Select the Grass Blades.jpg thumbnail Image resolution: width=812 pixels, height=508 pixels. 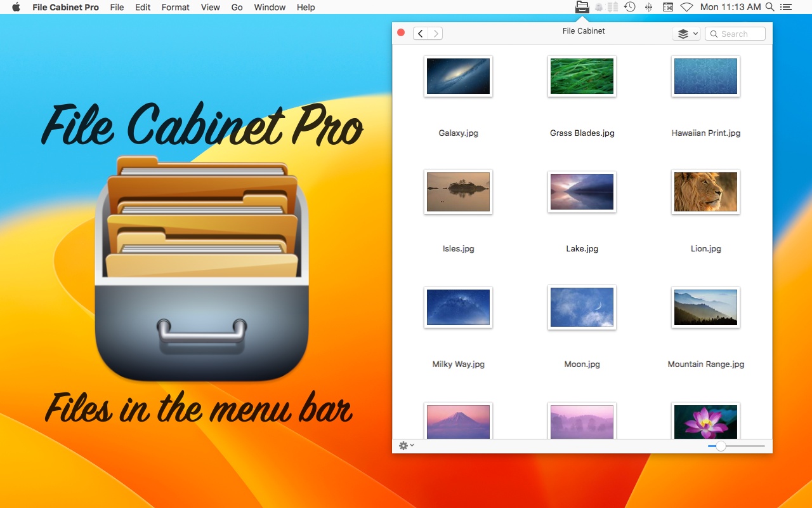click(582, 76)
